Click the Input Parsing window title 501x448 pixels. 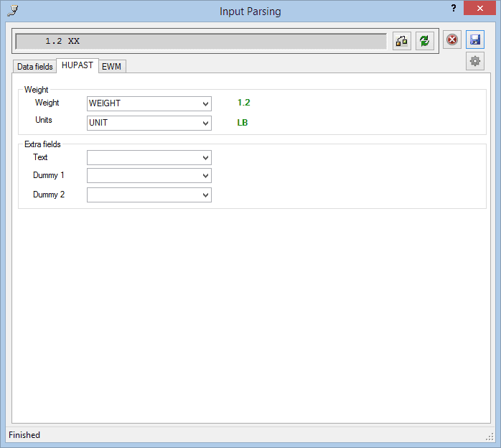point(250,11)
